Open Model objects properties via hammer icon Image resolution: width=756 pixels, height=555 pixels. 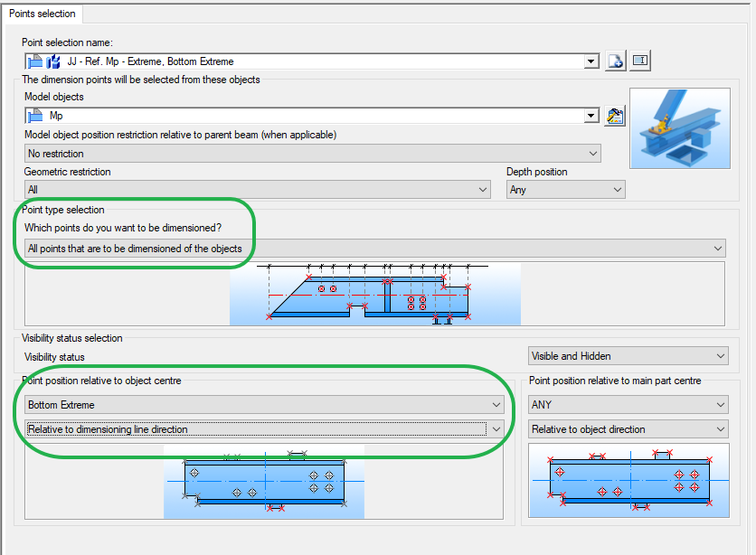tap(614, 116)
